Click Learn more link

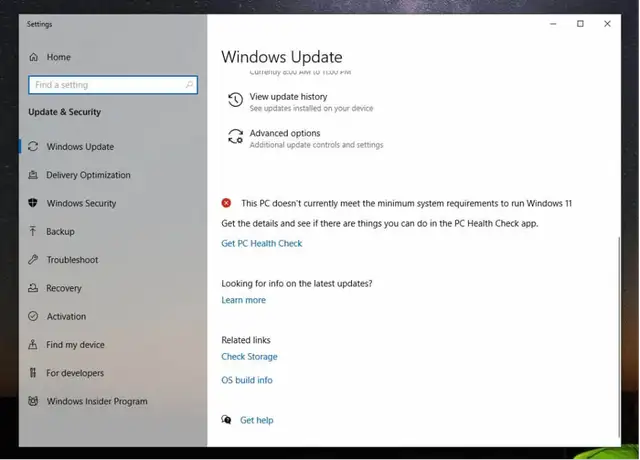pos(243,300)
